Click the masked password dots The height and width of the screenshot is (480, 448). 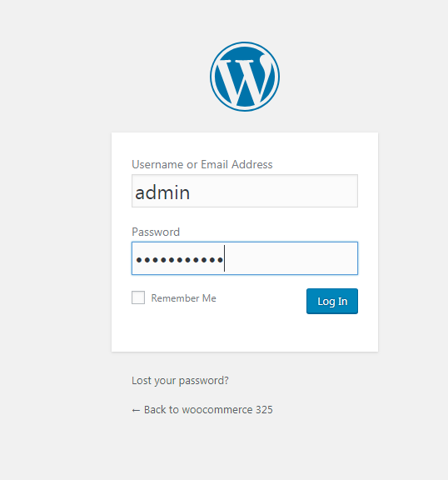[x=180, y=260]
